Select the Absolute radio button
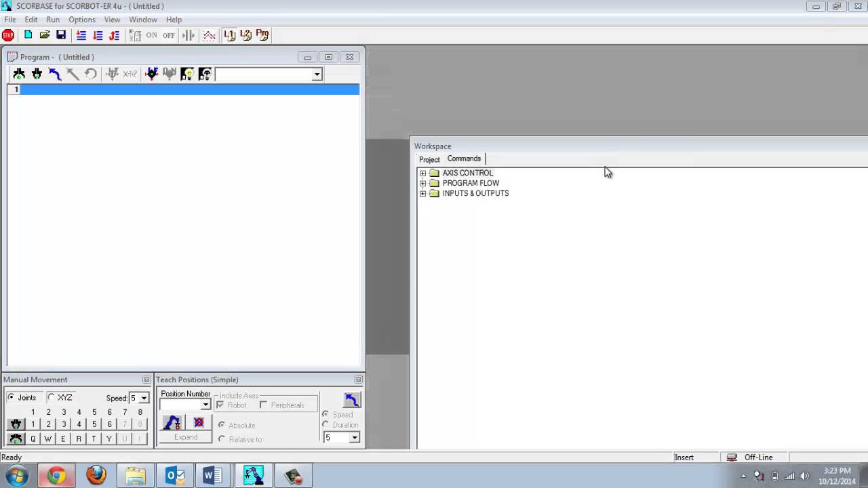 pos(222,425)
